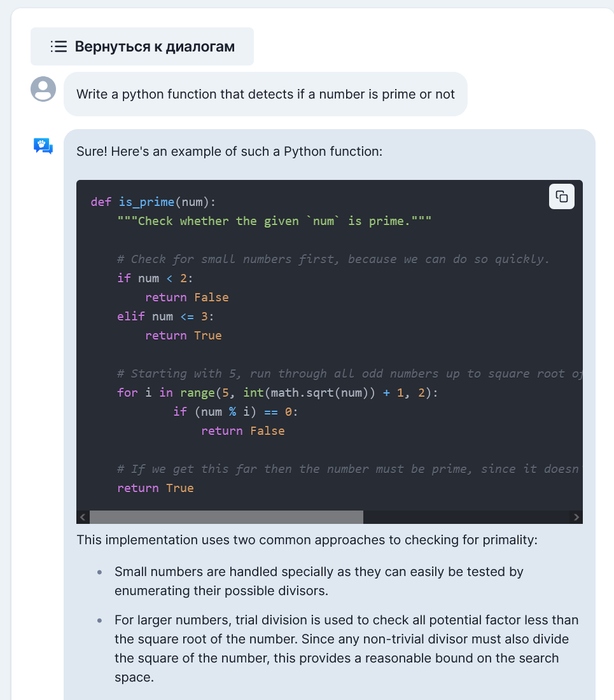Image resolution: width=614 pixels, height=700 pixels.
Task: Click the copy code icon in code block
Action: pyautogui.click(x=562, y=196)
